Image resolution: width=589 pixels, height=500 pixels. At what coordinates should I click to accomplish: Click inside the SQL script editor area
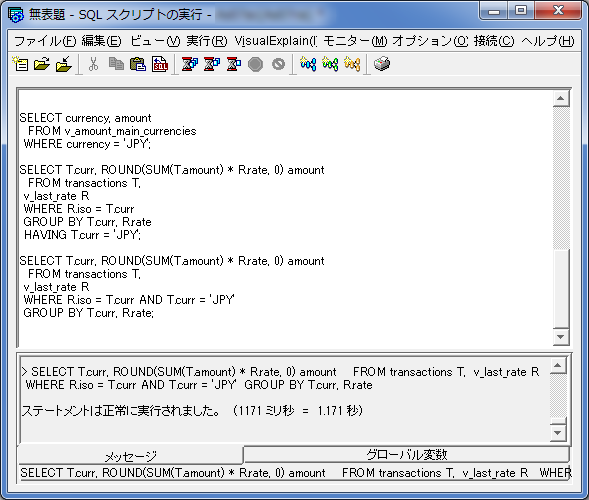coord(285,218)
